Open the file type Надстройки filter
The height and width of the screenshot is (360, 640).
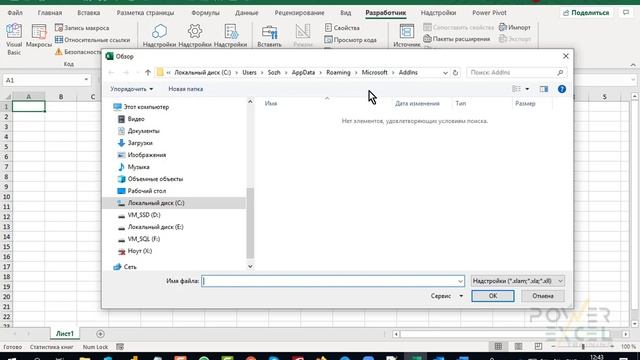518,281
